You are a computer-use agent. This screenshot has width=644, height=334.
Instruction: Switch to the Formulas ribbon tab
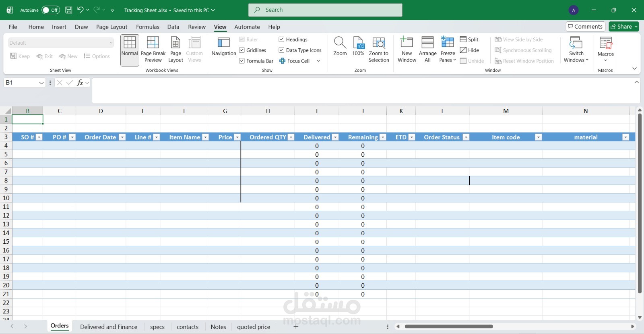[x=148, y=27]
